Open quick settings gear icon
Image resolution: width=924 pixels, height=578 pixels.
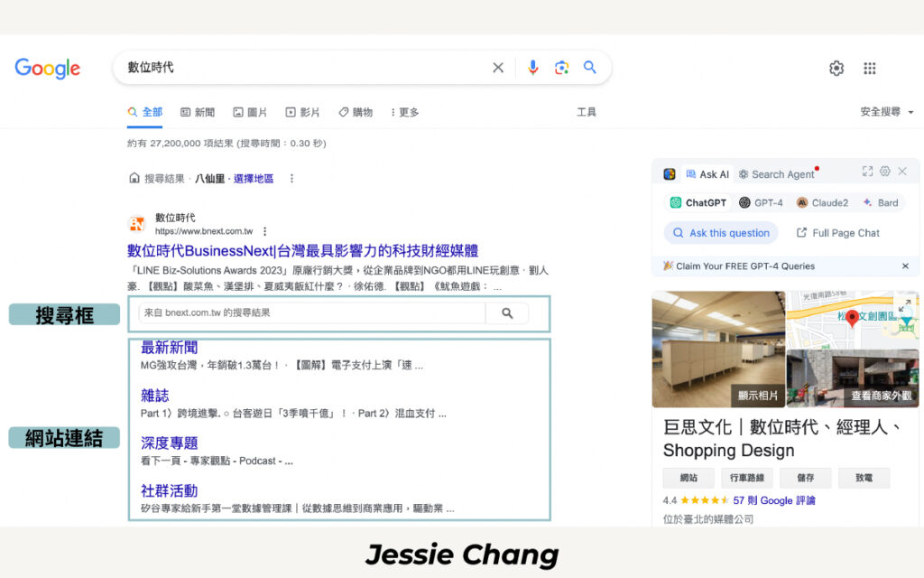(x=836, y=69)
